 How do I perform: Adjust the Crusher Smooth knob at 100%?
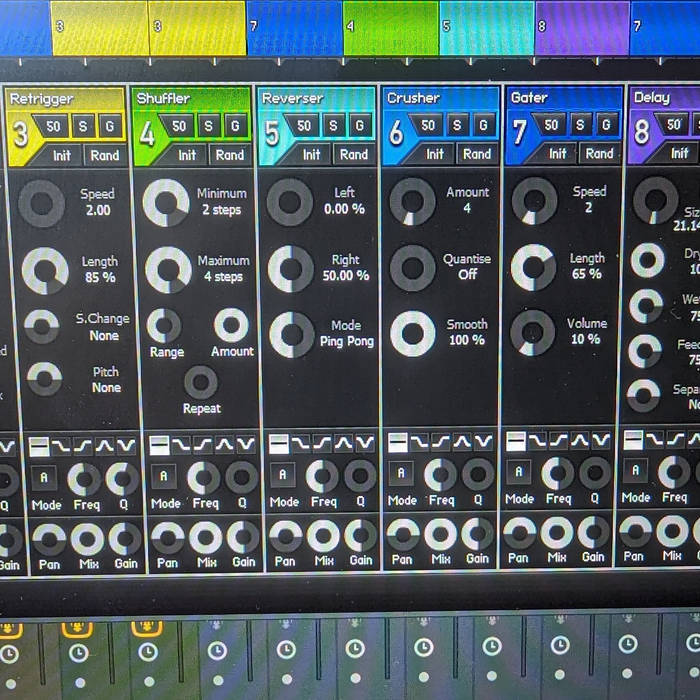tap(412, 333)
